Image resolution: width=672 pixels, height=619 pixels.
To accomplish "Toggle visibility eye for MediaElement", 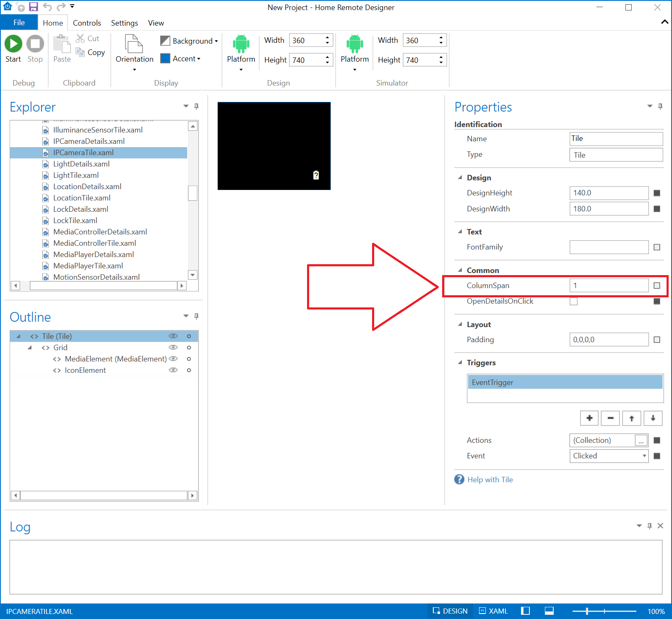I will (x=173, y=359).
